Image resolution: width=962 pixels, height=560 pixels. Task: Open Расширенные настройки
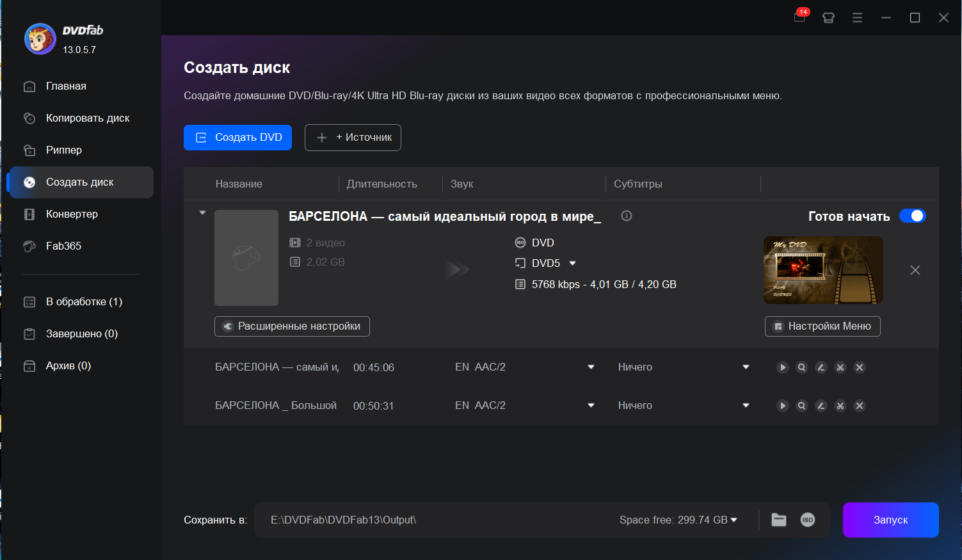292,326
